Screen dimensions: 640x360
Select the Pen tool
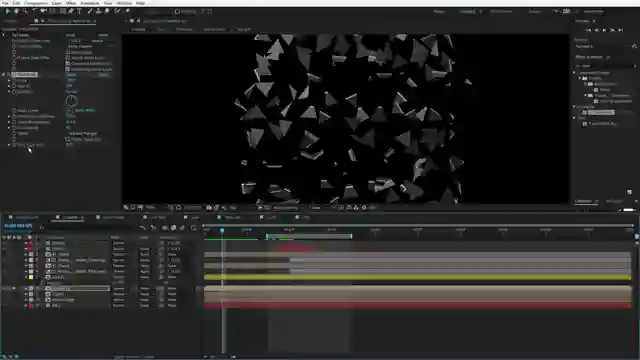[x=71, y=11]
